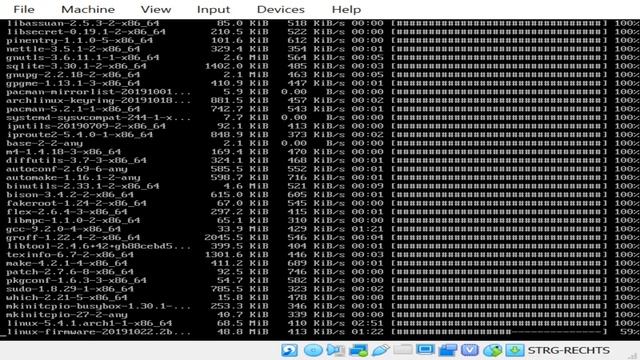640x360 pixels.
Task: Click the archlinux-keyring-20191018 package name
Action: 98,100
